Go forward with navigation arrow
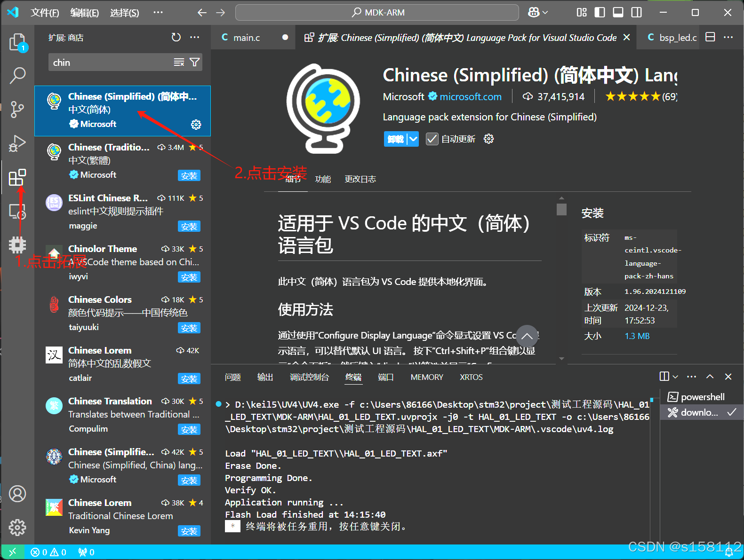This screenshot has height=560, width=744. click(x=221, y=13)
